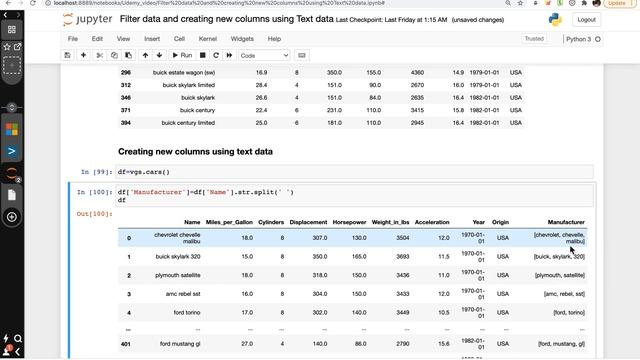Click the Out[100] output prompt area

(94, 214)
